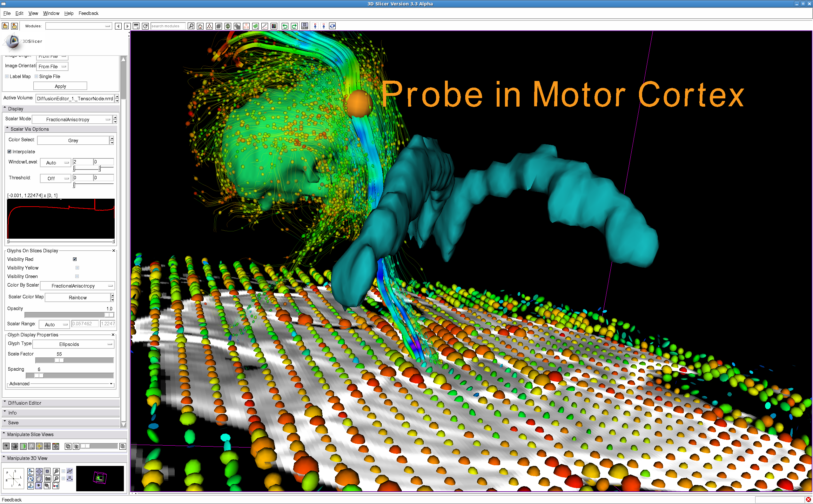Image resolution: width=813 pixels, height=504 pixels.
Task: Open the Scalar Color Map Rainbow dropdown
Action: (x=78, y=297)
